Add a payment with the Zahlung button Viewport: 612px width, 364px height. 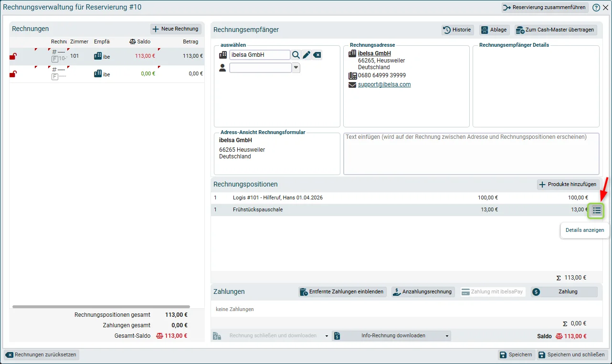pos(564,292)
